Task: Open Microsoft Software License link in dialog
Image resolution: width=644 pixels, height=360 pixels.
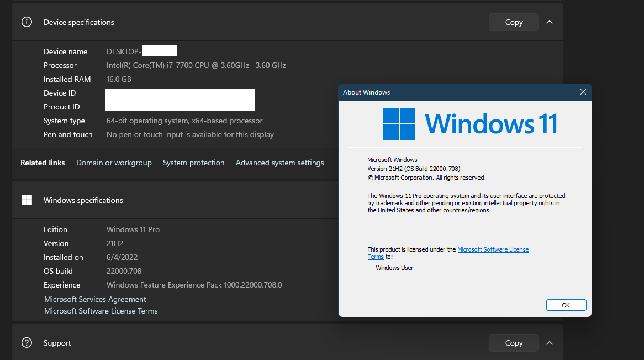Action: (493, 249)
